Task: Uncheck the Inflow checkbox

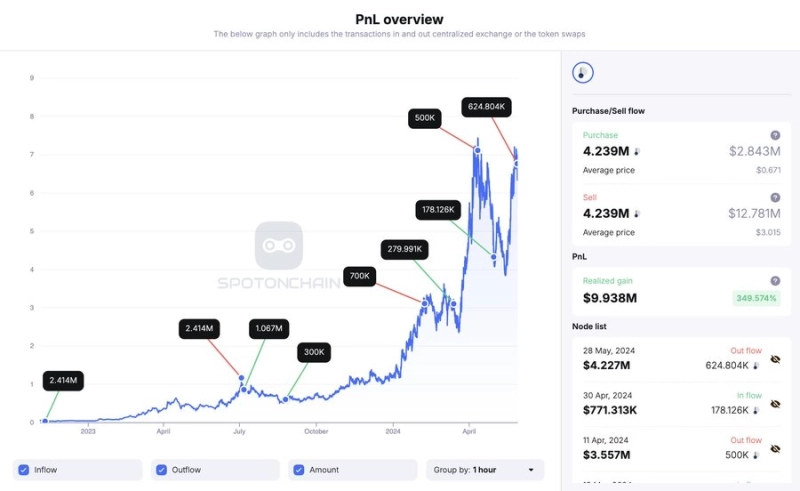Action: coord(22,470)
